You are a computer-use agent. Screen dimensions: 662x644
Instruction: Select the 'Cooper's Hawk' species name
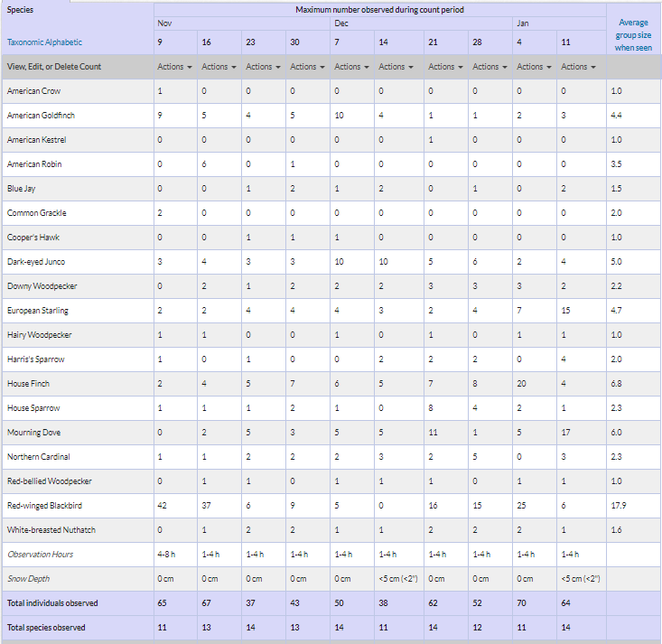click(x=33, y=238)
